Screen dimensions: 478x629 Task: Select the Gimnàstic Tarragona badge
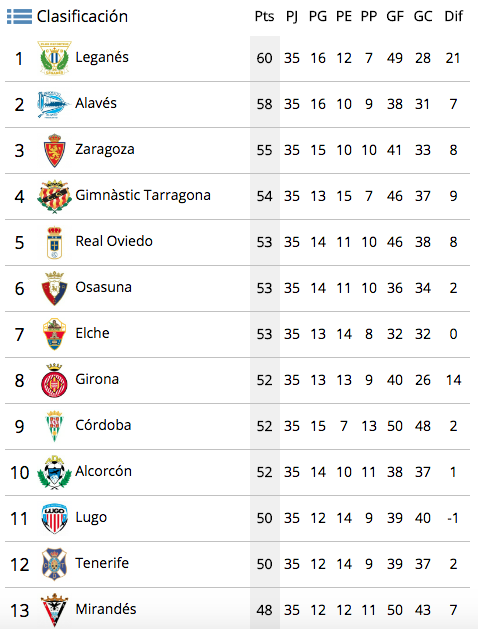coord(54,197)
